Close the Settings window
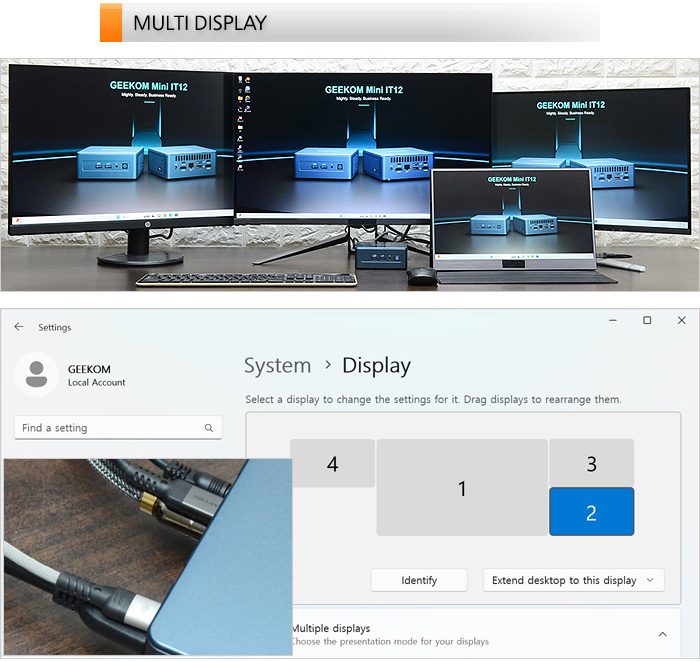Screen dimensions: 700x662 pyautogui.click(x=681, y=320)
